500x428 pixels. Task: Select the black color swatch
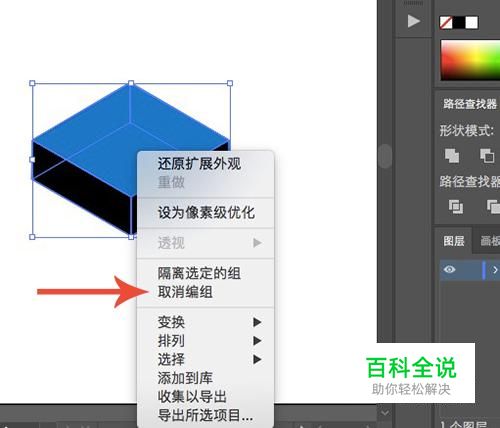click(459, 23)
